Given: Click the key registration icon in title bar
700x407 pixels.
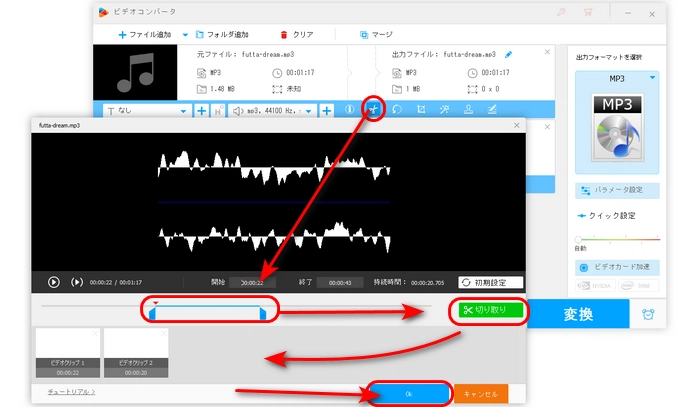Looking at the screenshot, I should tap(561, 12).
